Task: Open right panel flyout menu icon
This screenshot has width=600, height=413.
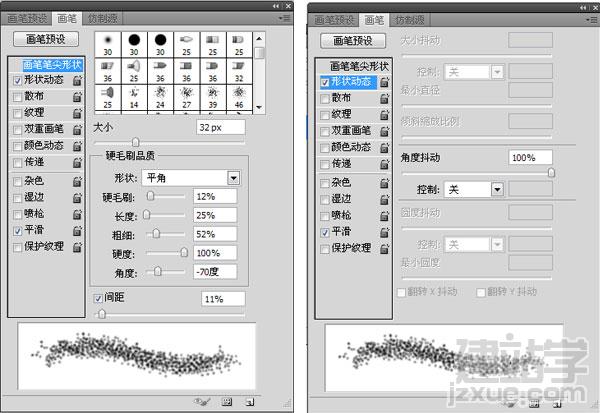Action: 592,20
